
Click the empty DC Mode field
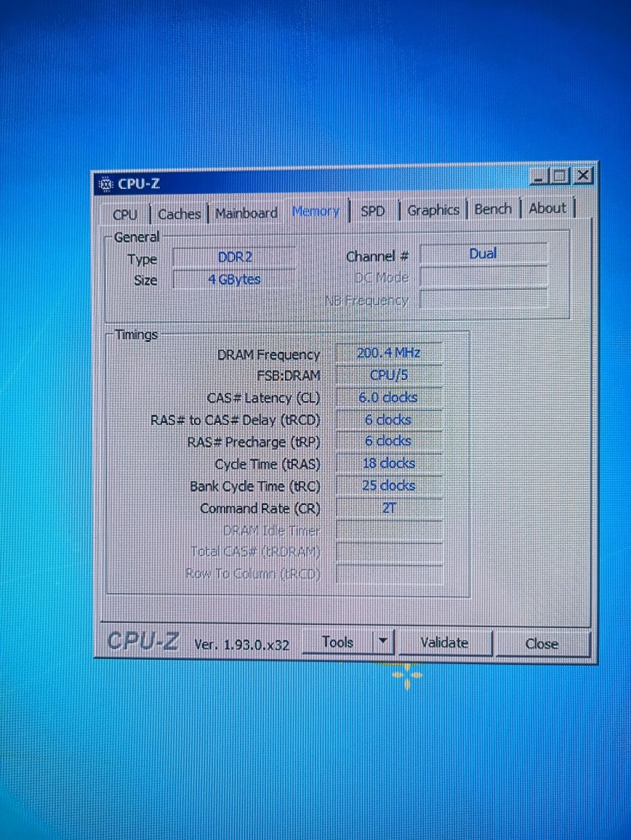coord(483,277)
